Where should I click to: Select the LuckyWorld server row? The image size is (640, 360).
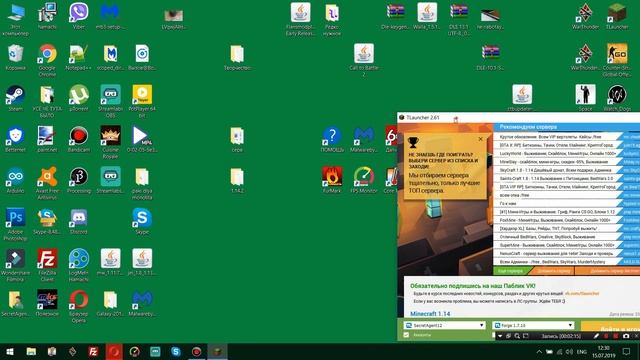[558, 153]
